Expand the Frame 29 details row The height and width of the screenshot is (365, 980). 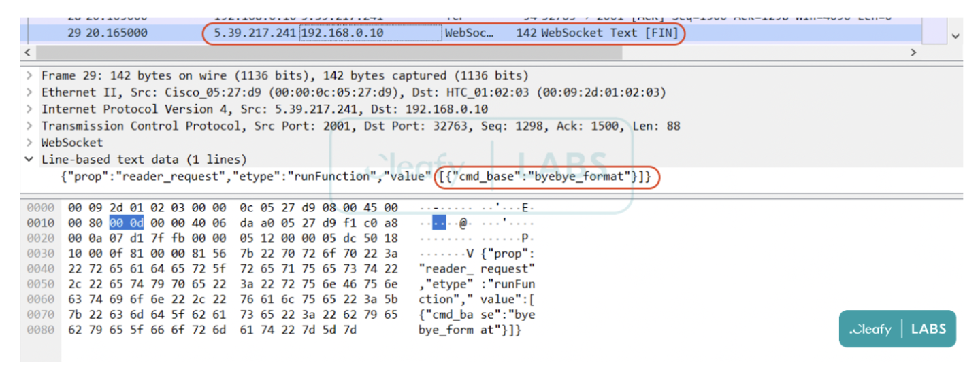(x=29, y=75)
